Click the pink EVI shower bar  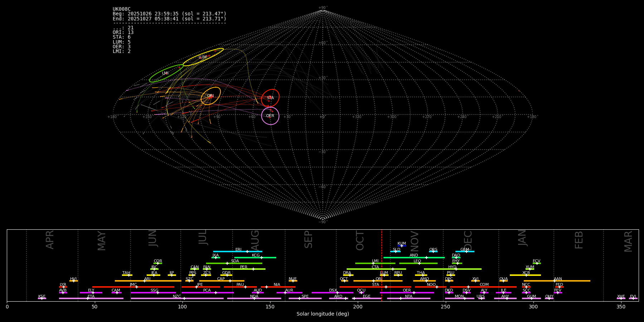pos(633,298)
